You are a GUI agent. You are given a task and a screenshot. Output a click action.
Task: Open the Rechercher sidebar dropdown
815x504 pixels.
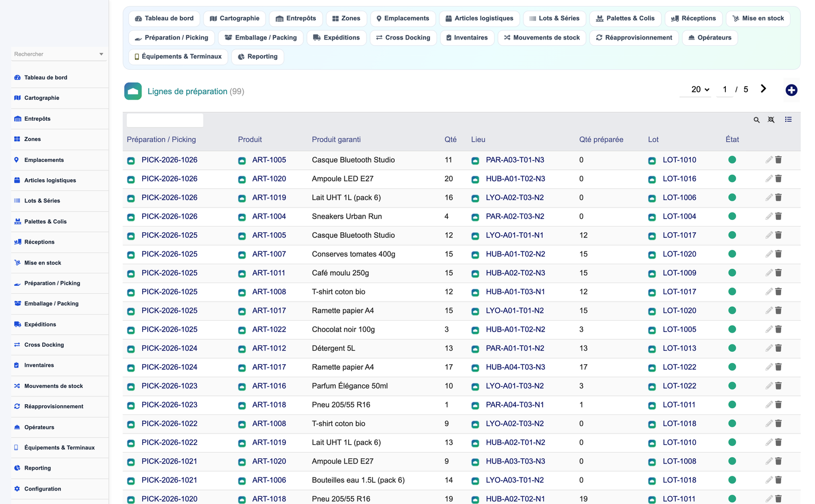59,54
